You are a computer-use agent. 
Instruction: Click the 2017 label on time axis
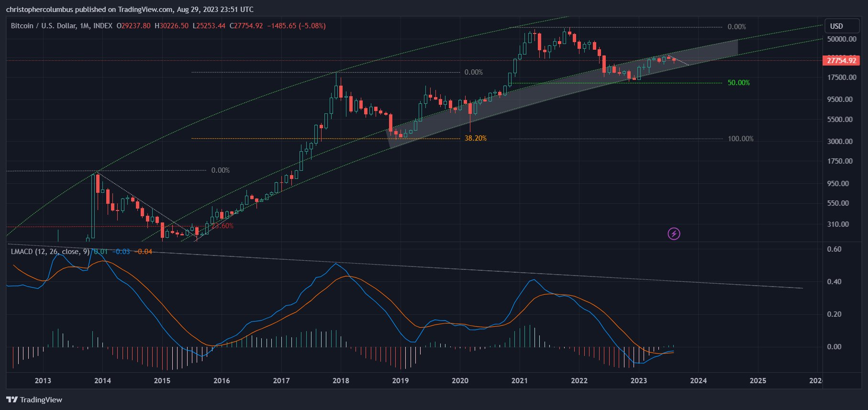point(281,381)
